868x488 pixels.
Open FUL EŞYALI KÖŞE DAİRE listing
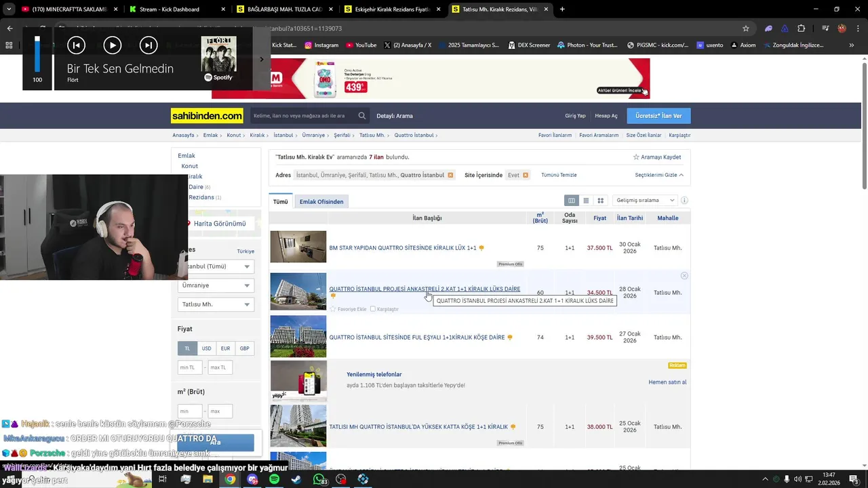(417, 338)
